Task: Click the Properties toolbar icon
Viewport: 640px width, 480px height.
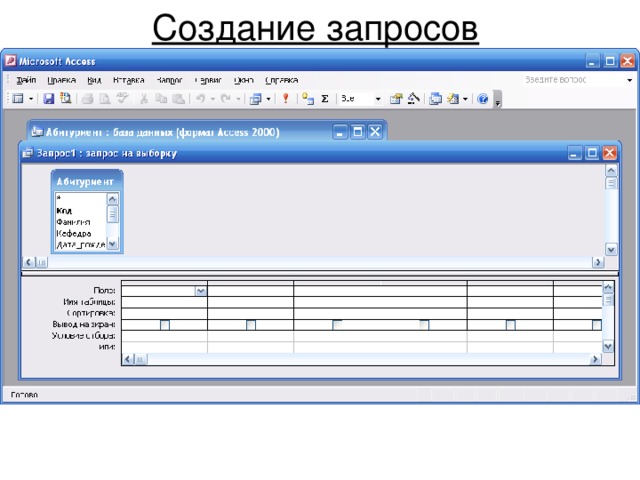Action: 396,99
